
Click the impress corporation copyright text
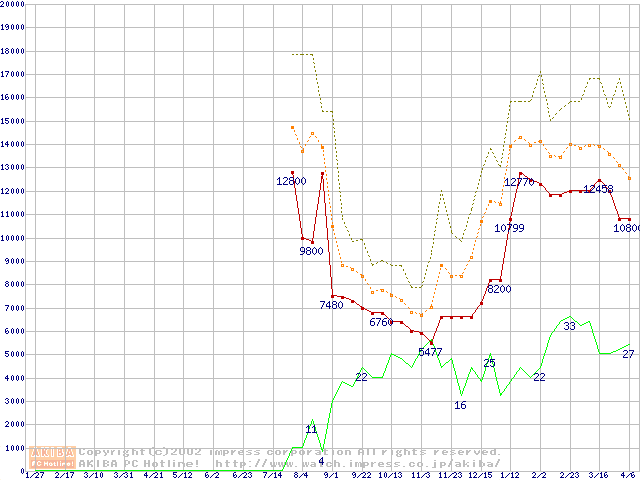pos(289,452)
